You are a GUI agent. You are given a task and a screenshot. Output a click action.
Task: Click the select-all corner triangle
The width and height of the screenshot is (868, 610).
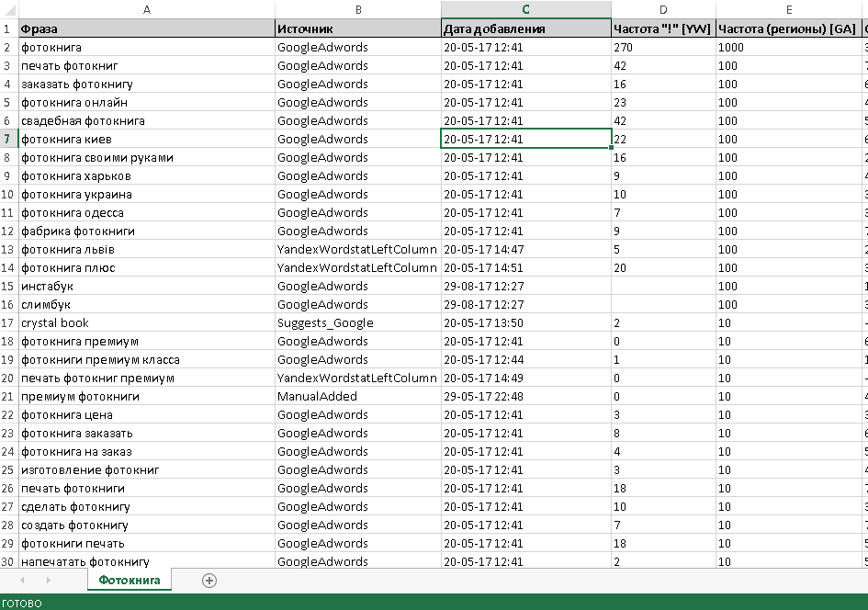point(9,10)
